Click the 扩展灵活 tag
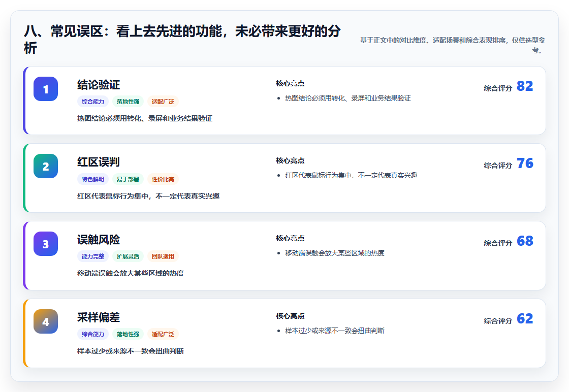 pos(128,256)
